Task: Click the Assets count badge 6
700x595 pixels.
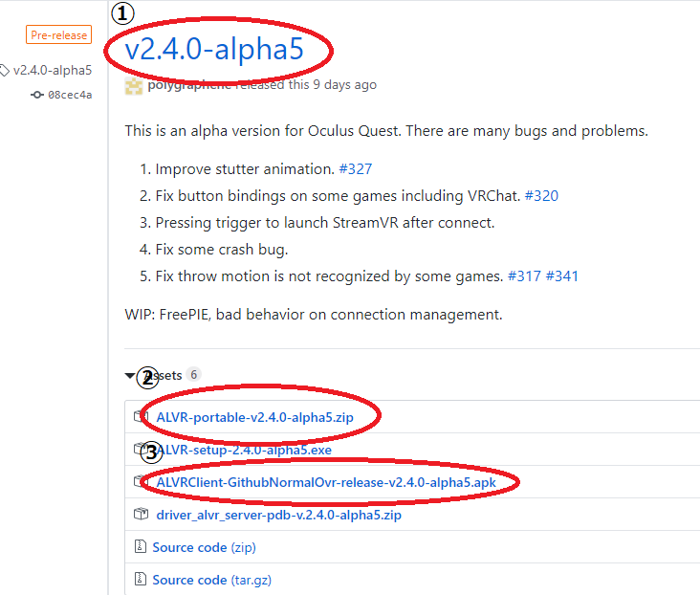Action: (194, 374)
